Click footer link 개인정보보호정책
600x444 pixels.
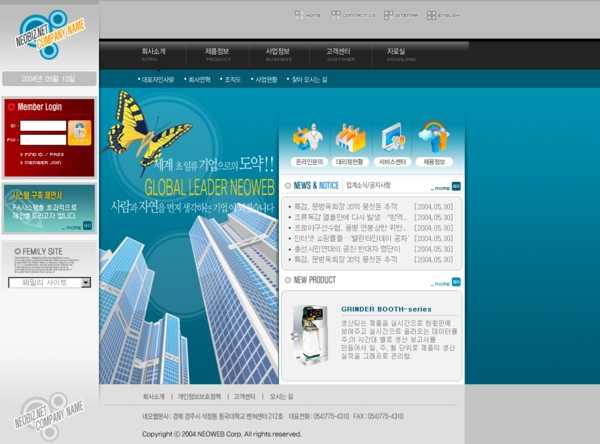(x=199, y=397)
